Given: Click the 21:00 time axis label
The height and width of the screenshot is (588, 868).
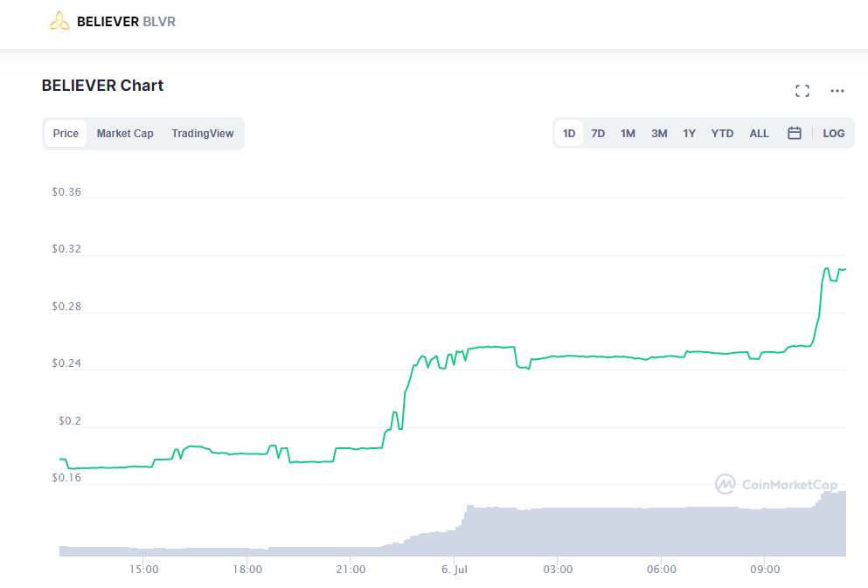Looking at the screenshot, I should [x=351, y=569].
